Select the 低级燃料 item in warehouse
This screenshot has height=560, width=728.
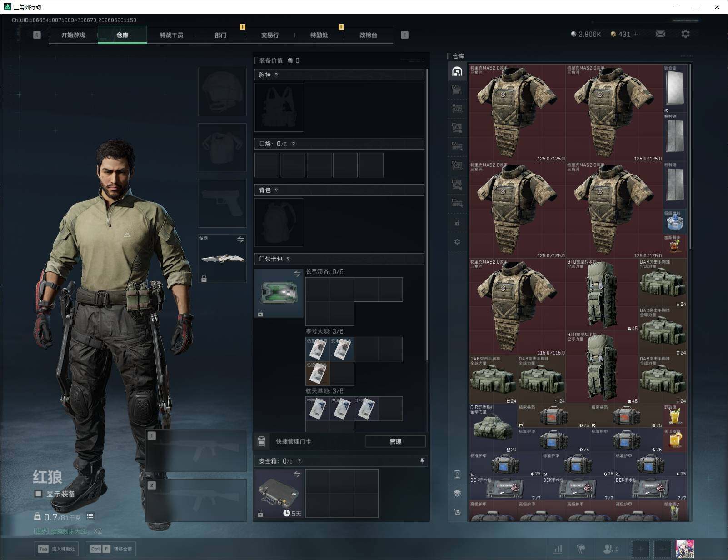(675, 222)
